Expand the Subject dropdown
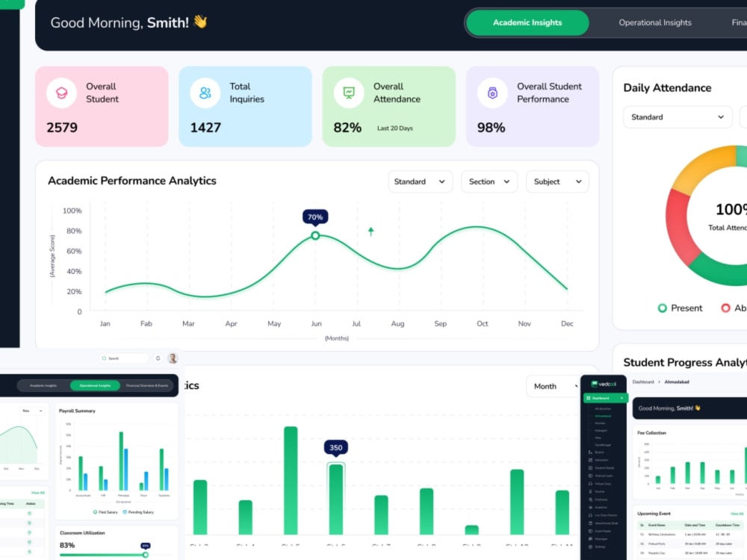The height and width of the screenshot is (560, 747). [x=557, y=181]
